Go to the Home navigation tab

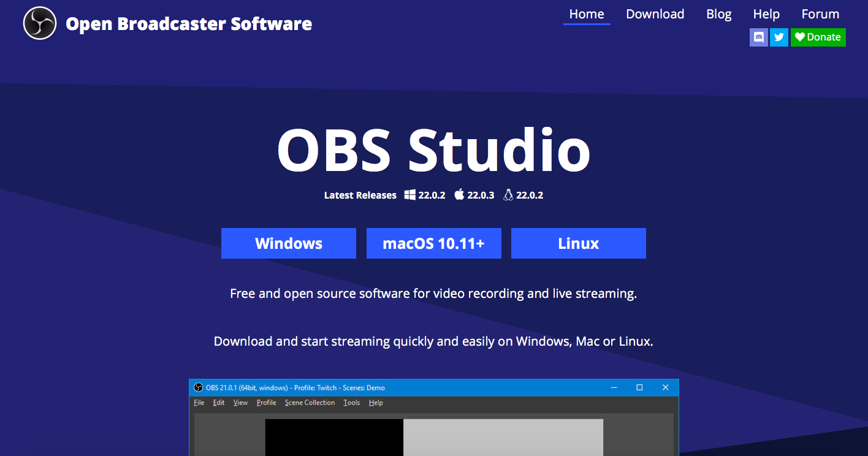586,14
